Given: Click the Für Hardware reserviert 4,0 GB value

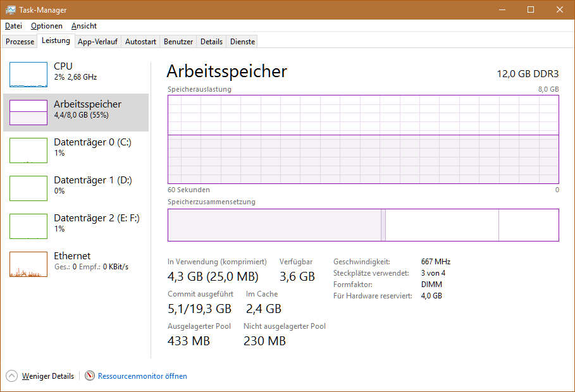Looking at the screenshot, I should (x=431, y=295).
